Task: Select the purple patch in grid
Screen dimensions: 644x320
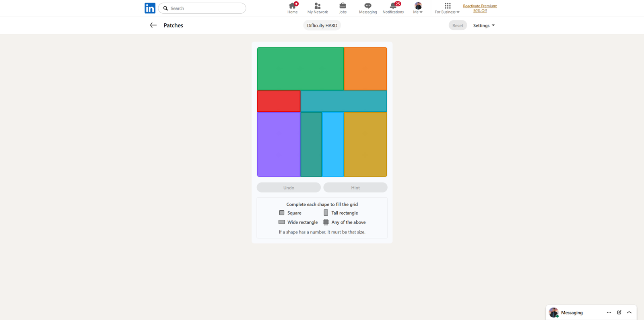Action: [x=279, y=144]
